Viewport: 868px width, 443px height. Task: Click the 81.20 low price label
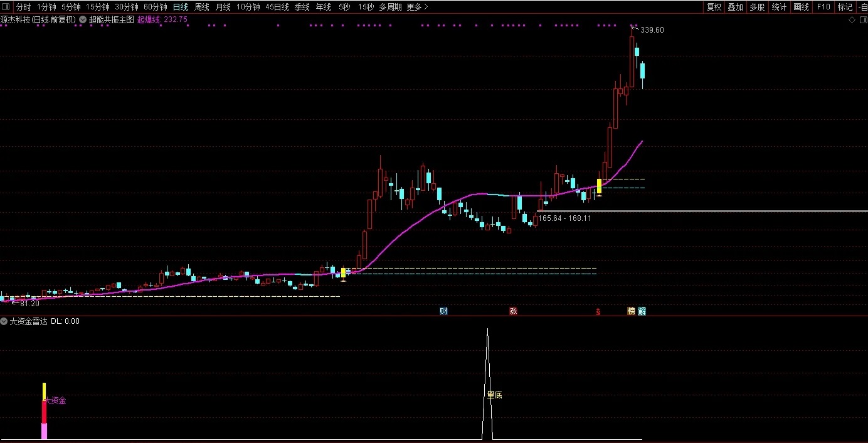click(x=29, y=304)
